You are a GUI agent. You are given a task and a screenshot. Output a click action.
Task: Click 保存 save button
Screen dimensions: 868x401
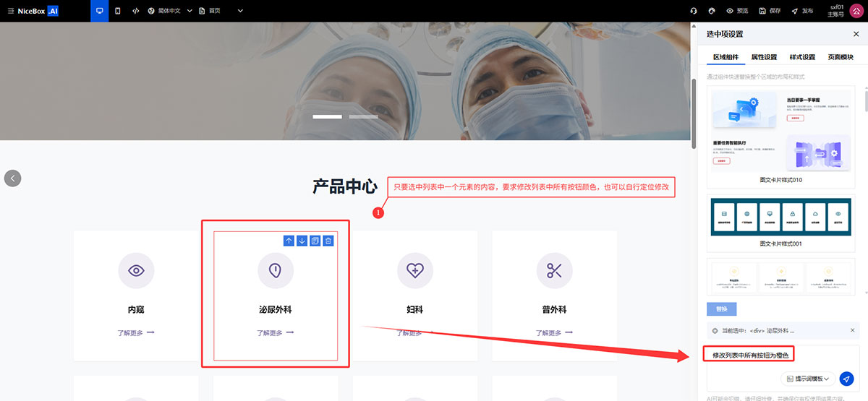[770, 11]
